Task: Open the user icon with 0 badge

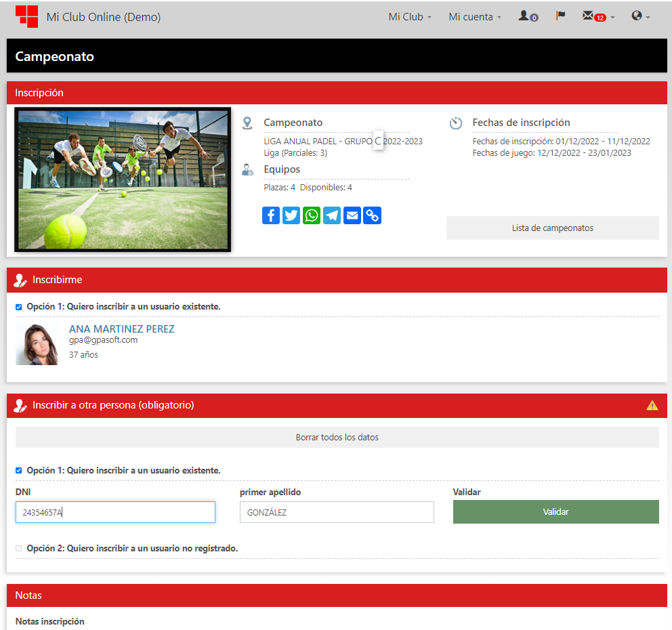Action: 528,16
